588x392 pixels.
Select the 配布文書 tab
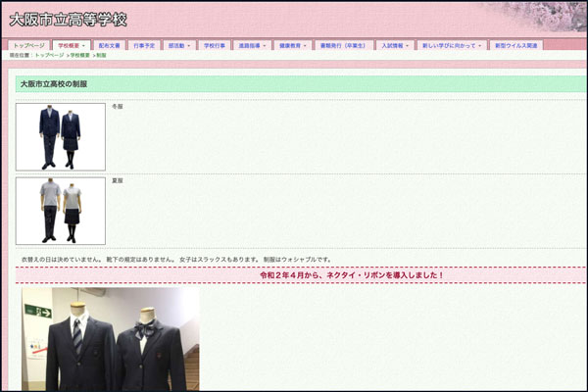pos(110,45)
